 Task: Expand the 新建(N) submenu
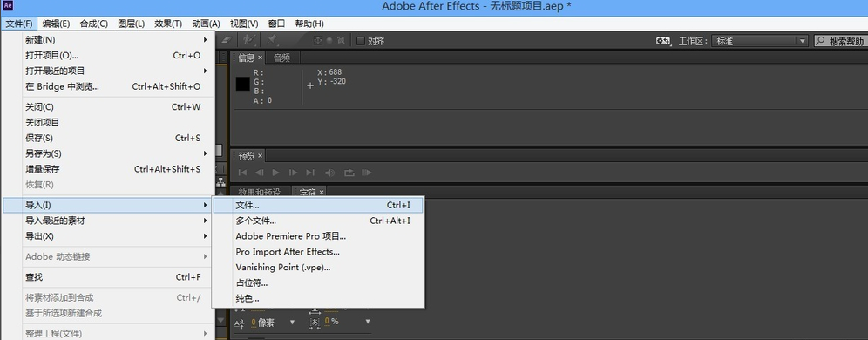click(x=108, y=40)
